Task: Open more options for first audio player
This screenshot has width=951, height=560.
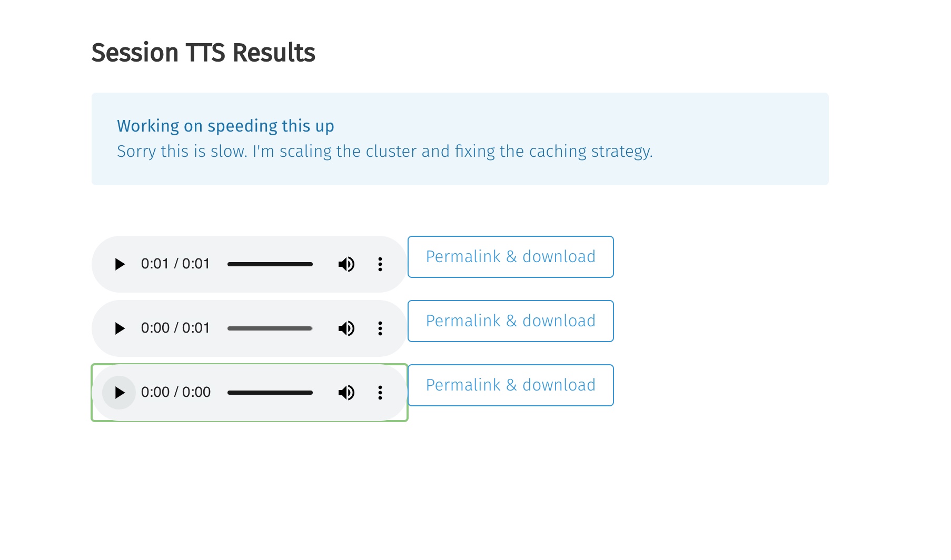Action: tap(380, 264)
